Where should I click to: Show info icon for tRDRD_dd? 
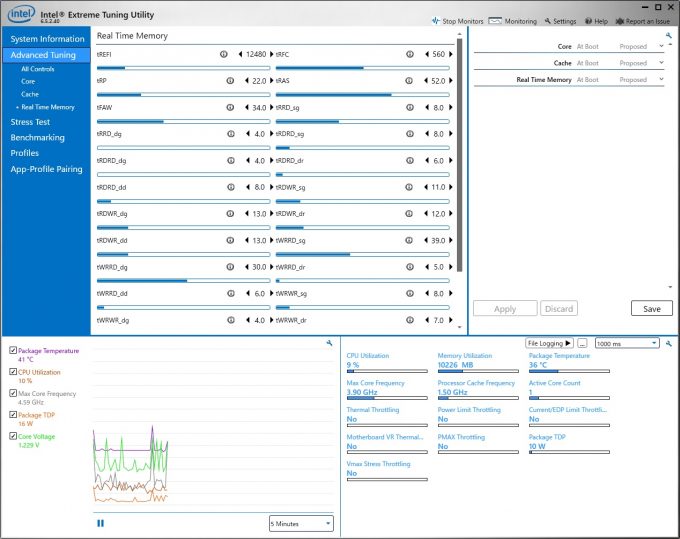[231, 187]
